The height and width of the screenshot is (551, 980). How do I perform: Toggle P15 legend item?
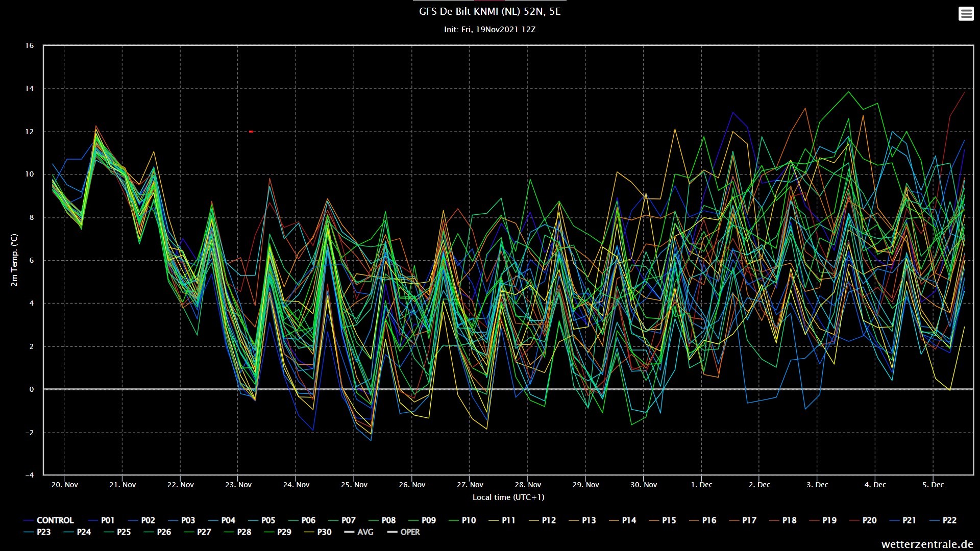[x=663, y=520]
